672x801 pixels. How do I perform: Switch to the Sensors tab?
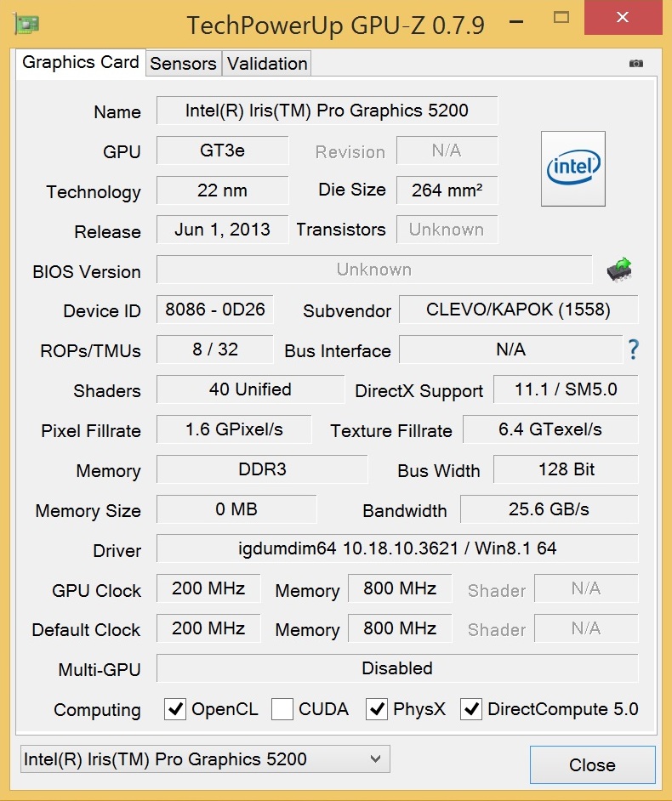[x=183, y=63]
